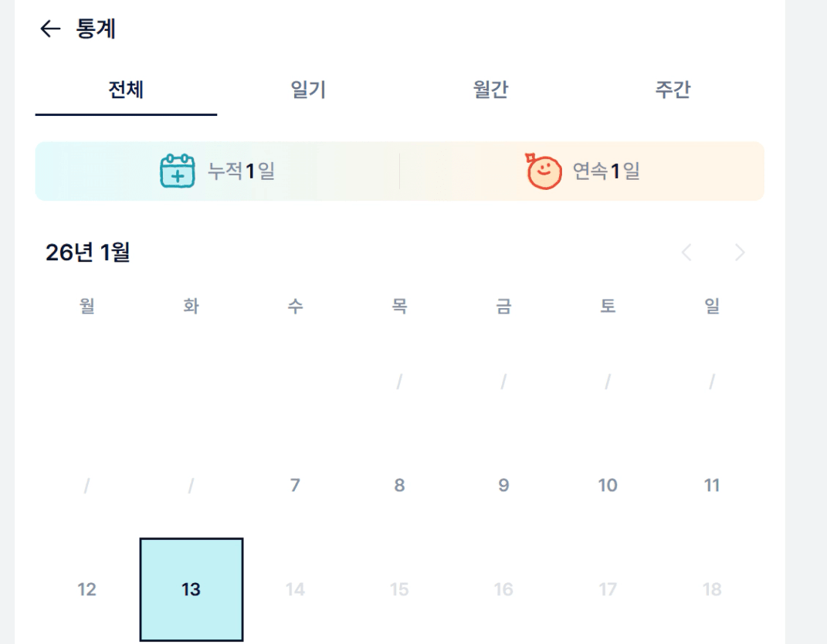Click the 통계 page title
Viewport: 827px width, 644px height.
(x=96, y=29)
